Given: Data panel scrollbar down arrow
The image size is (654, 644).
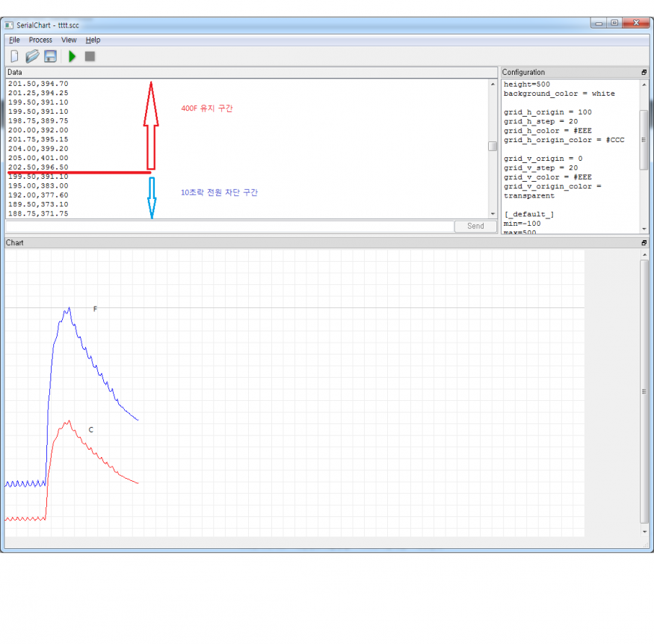Looking at the screenshot, I should (493, 214).
